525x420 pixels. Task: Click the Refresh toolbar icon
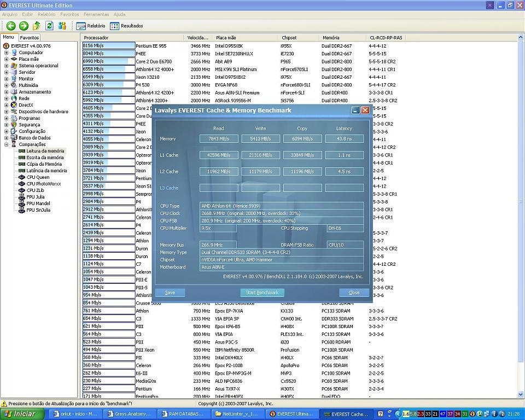(x=49, y=26)
